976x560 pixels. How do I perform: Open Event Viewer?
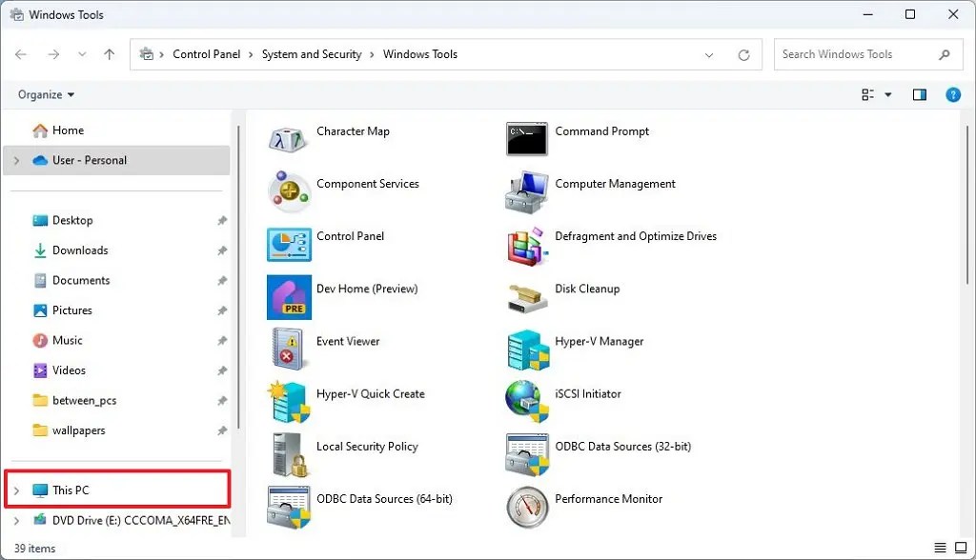[347, 341]
